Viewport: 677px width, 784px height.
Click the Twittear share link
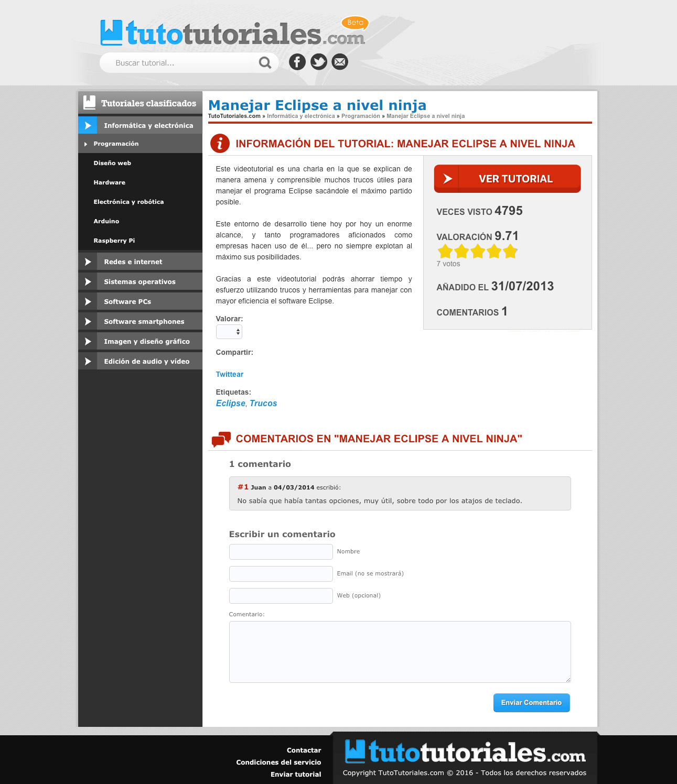229,374
